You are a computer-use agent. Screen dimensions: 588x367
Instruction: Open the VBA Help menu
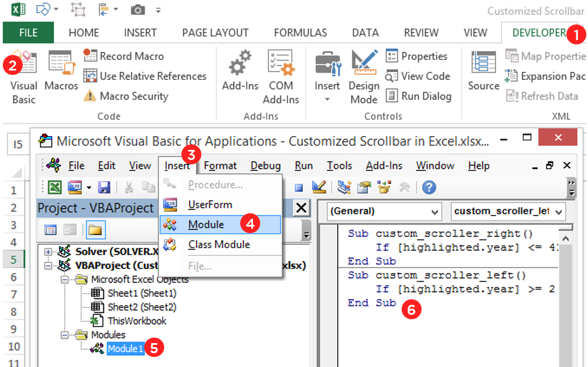pos(479,165)
